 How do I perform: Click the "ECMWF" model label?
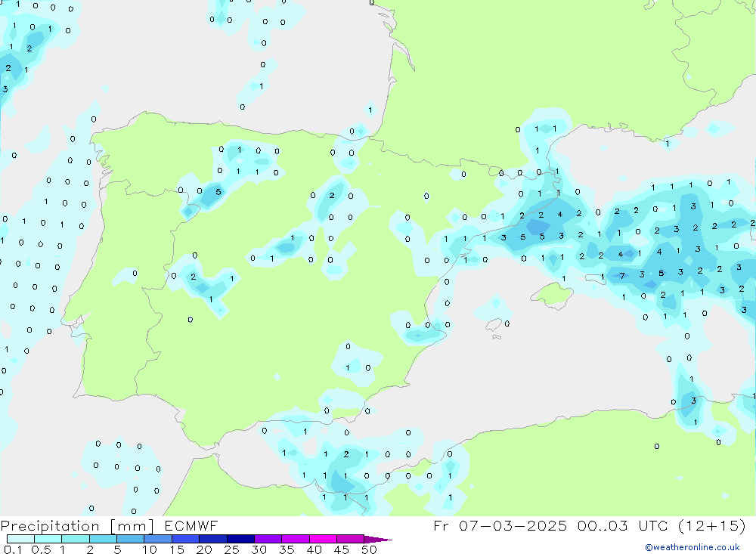pyautogui.click(x=191, y=525)
